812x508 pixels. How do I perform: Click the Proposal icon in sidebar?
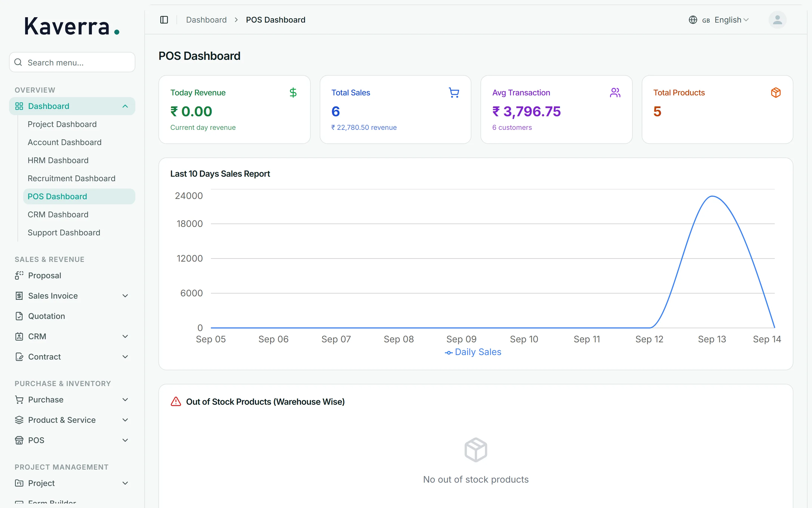(x=19, y=275)
